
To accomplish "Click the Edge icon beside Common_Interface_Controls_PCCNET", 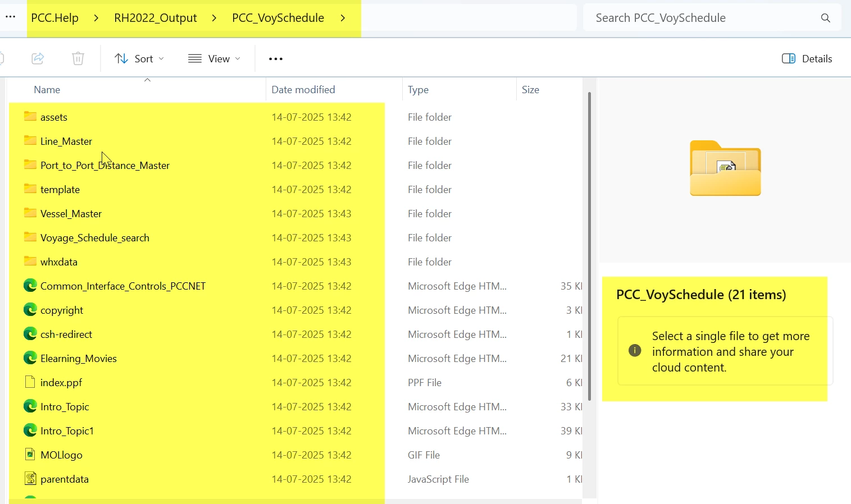I will (30, 286).
